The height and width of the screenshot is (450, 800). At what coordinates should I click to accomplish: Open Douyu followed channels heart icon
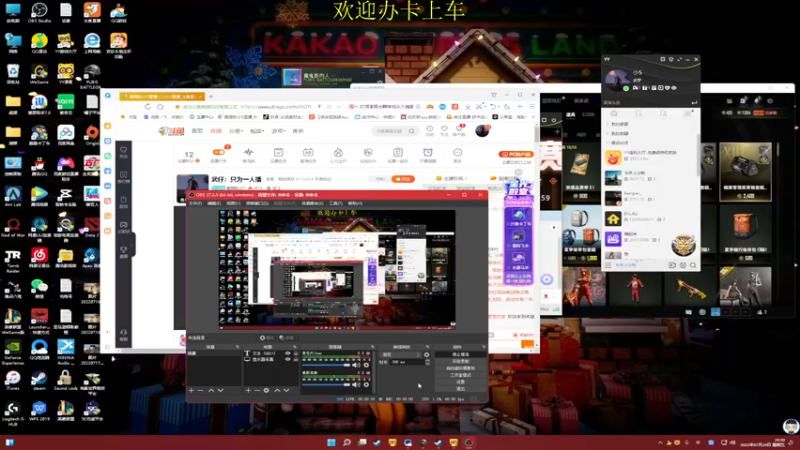pyautogui.click(x=444, y=130)
